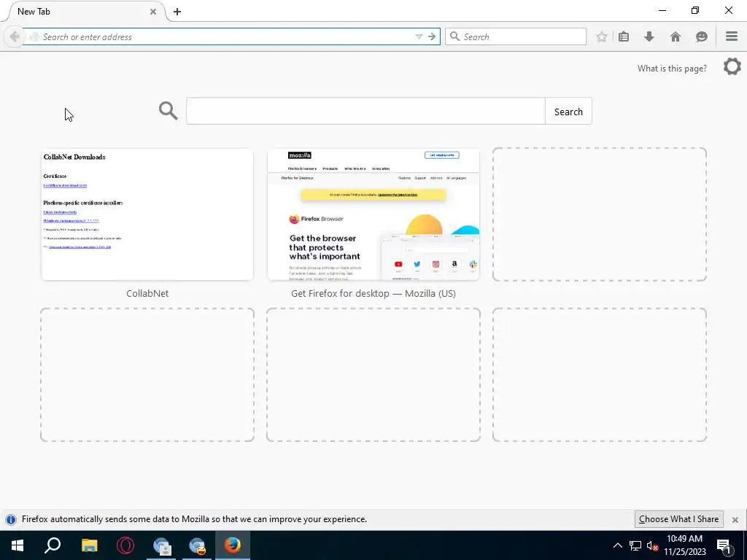Dismiss the data sharing notification bar
The height and width of the screenshot is (560, 747).
click(735, 519)
